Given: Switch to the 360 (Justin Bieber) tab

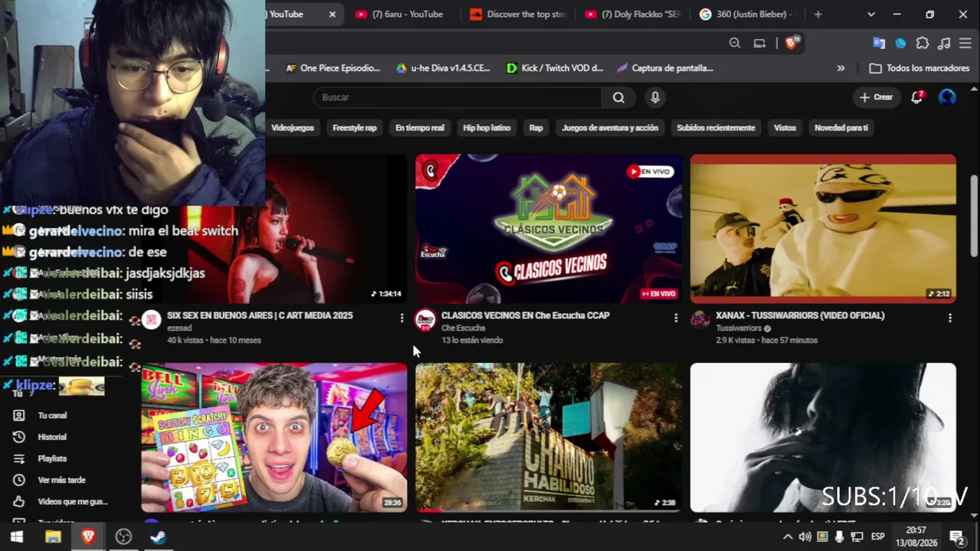Looking at the screenshot, I should click(x=748, y=14).
